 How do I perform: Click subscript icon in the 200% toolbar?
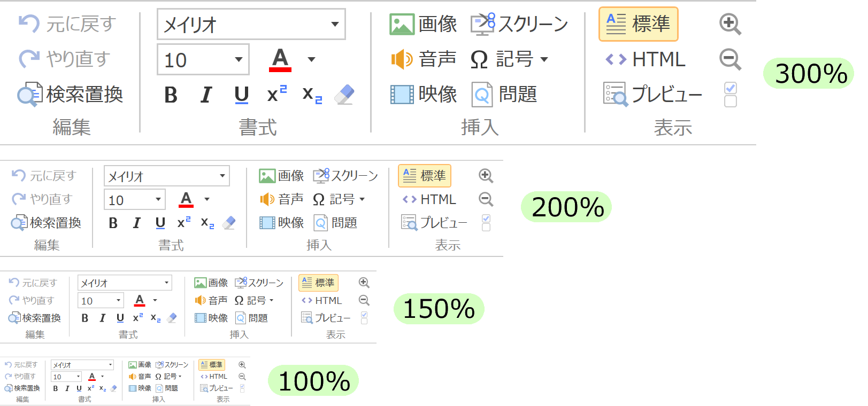(208, 223)
